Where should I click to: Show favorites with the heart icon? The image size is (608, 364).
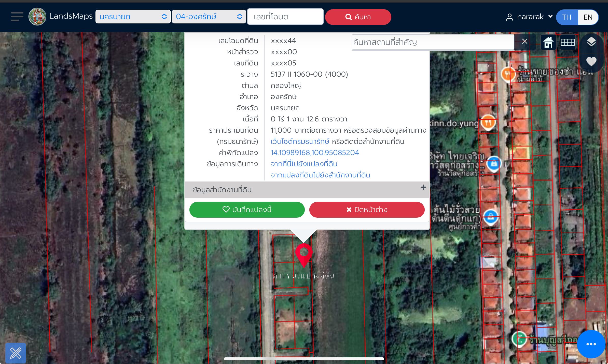click(591, 61)
